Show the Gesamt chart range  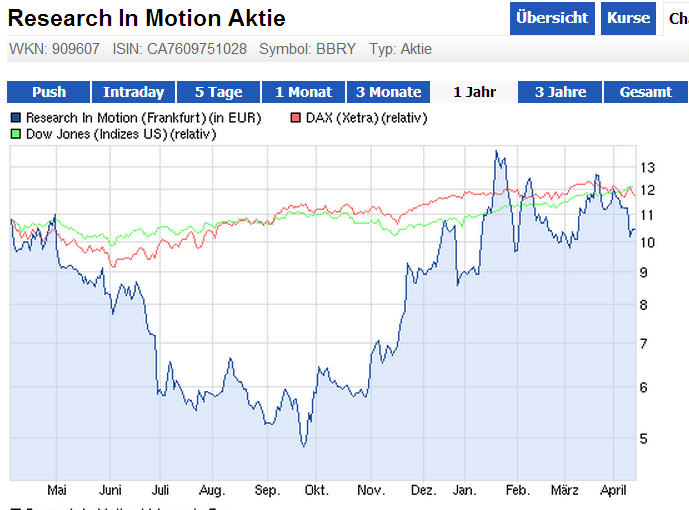[x=645, y=92]
